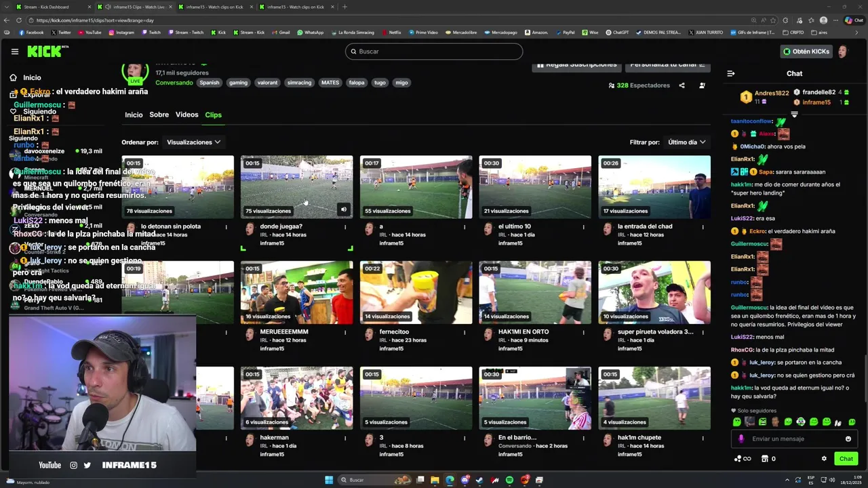Viewport: 868px width, 488px height.
Task: Open Spotify from the taskbar
Action: click(x=510, y=480)
